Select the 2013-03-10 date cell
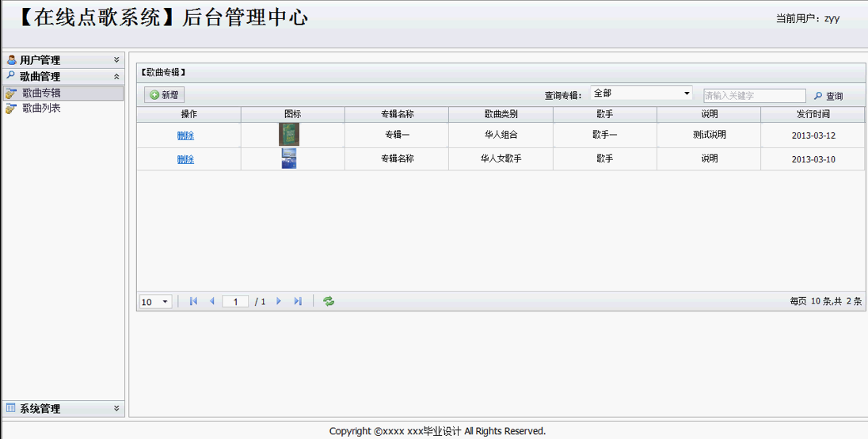 pyautogui.click(x=813, y=159)
